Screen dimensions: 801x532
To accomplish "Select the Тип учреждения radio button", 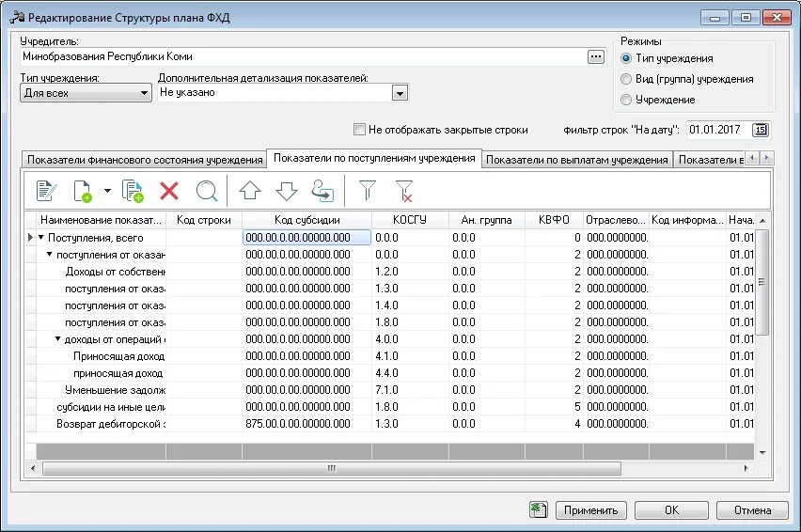I will [626, 58].
